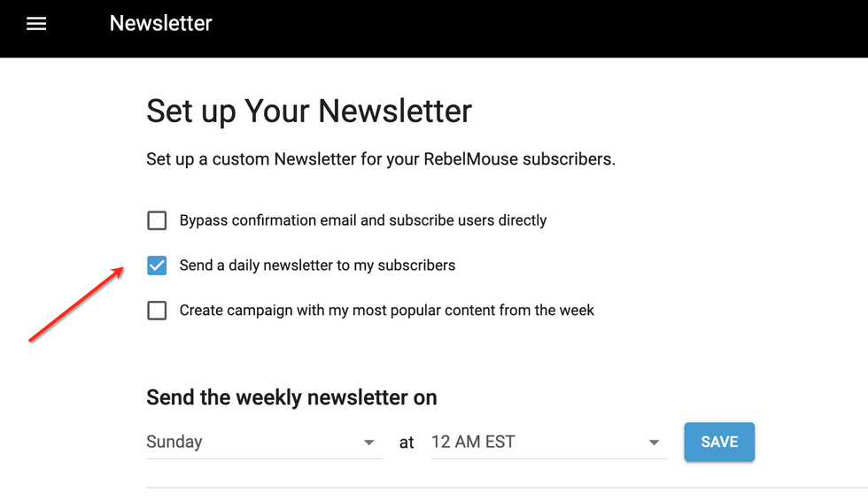Click the "Set up Your Newsletter" heading
This screenshot has height=500, width=868.
pos(309,112)
